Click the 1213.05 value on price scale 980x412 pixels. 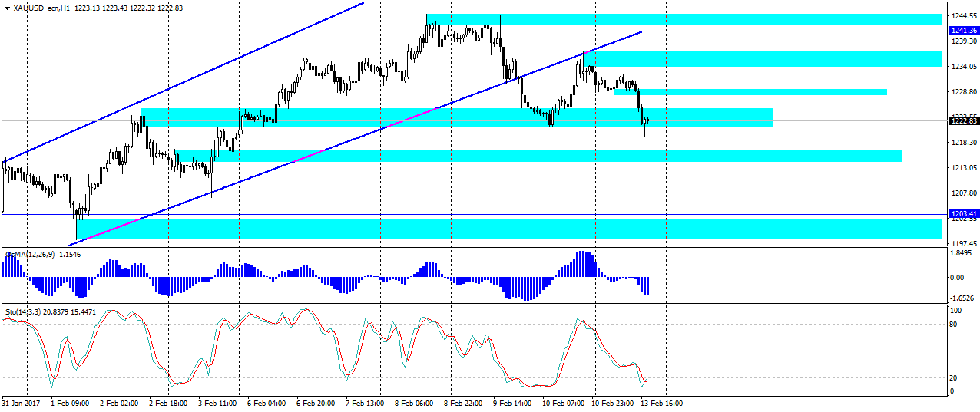tap(963, 168)
